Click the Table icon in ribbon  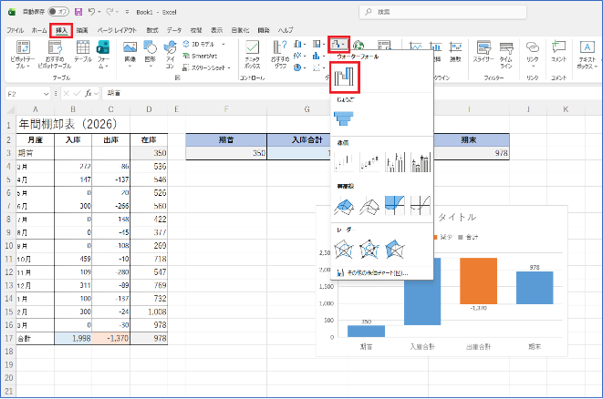(x=83, y=51)
